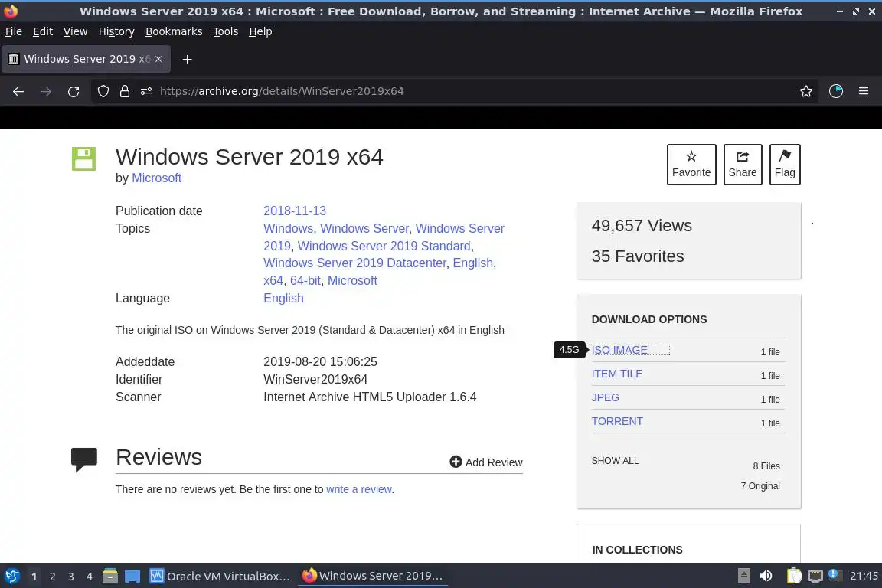
Task: Close the Windows Server 2019 tab
Action: pos(158,59)
